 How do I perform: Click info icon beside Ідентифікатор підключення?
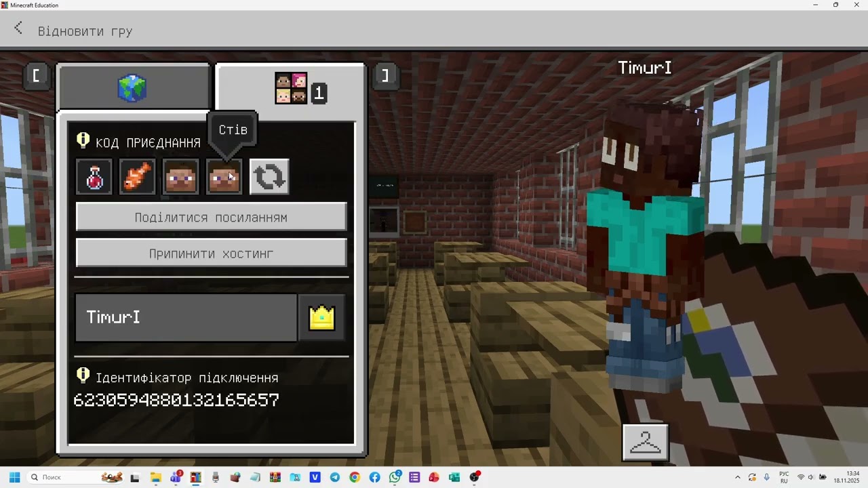(x=83, y=375)
